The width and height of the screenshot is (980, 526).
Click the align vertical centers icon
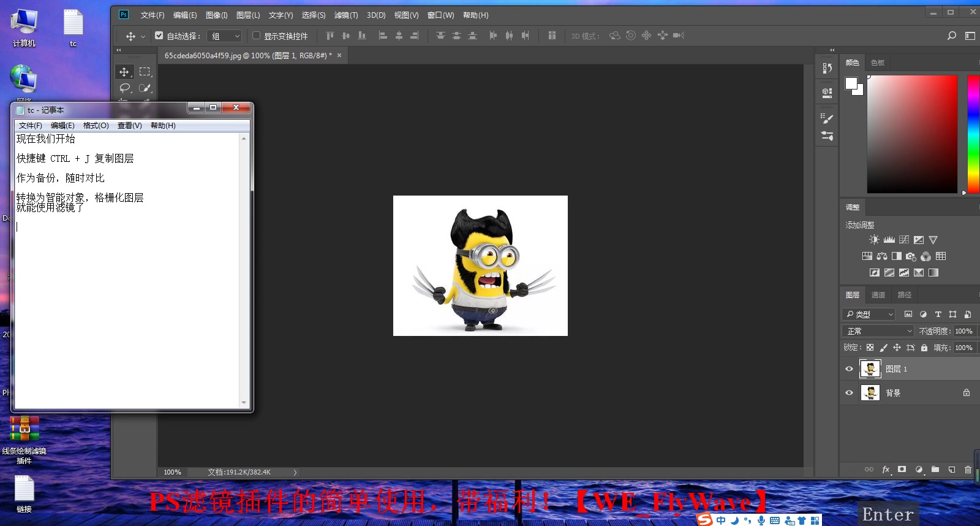point(346,36)
